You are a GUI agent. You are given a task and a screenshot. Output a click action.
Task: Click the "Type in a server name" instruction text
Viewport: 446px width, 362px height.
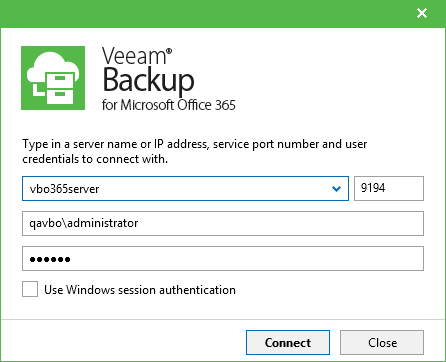[x=195, y=151]
